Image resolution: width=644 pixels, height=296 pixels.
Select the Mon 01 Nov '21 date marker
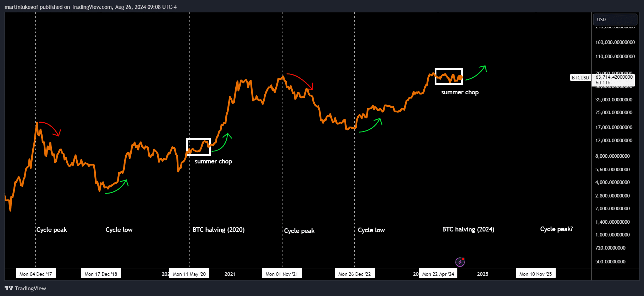click(x=282, y=274)
